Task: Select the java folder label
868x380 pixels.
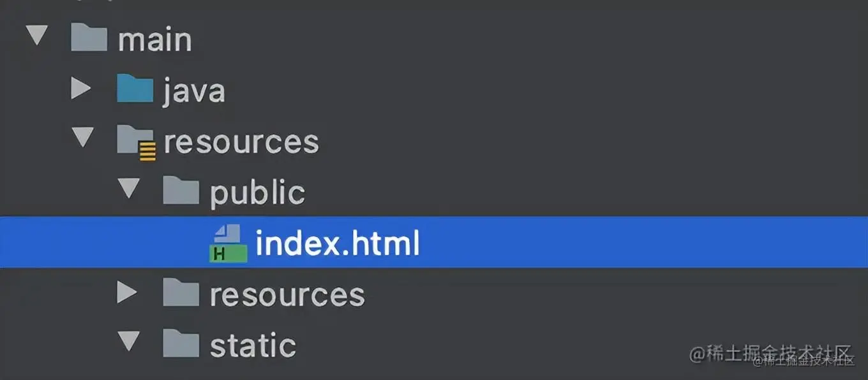Action: 193,91
